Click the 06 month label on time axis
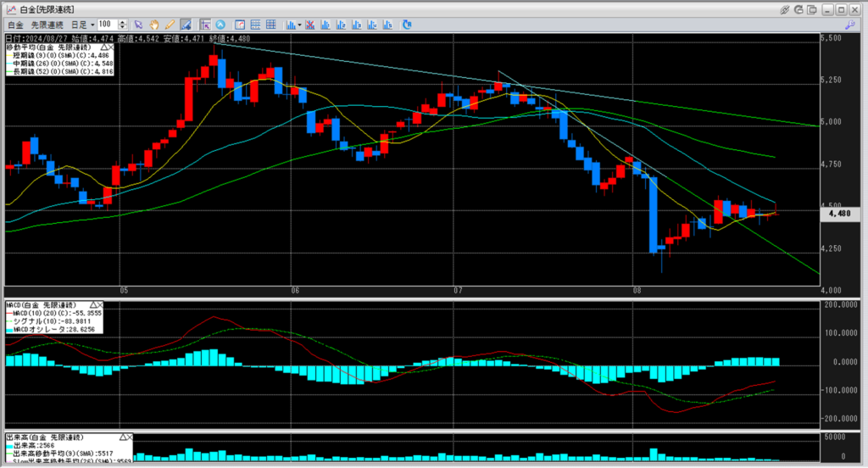Screen dimensions: 868x468 click(x=295, y=291)
